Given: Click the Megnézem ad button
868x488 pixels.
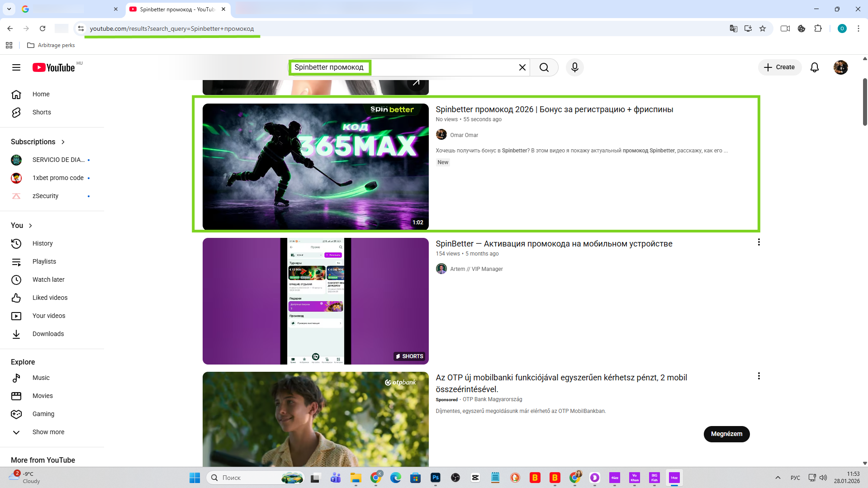Looking at the screenshot, I should (x=726, y=434).
